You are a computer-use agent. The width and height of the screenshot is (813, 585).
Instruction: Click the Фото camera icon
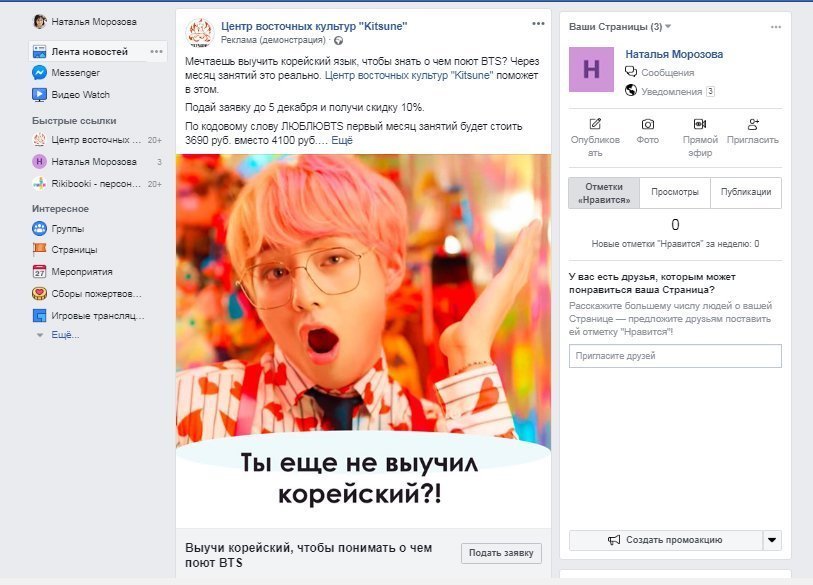pyautogui.click(x=648, y=124)
